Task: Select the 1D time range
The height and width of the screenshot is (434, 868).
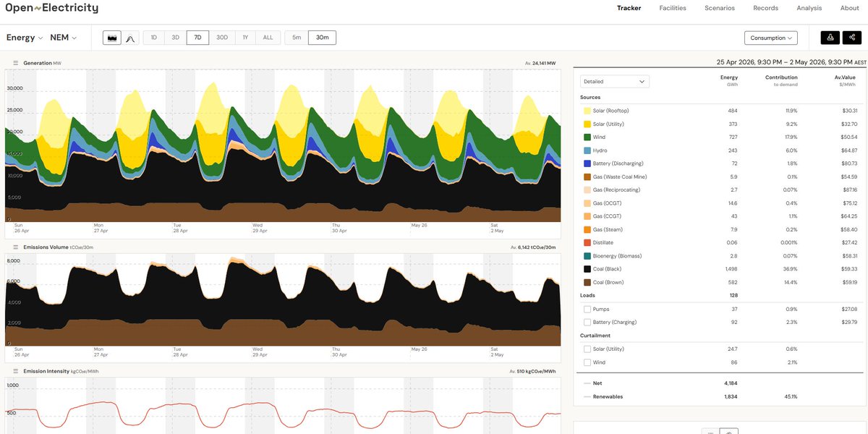Action: pyautogui.click(x=154, y=38)
